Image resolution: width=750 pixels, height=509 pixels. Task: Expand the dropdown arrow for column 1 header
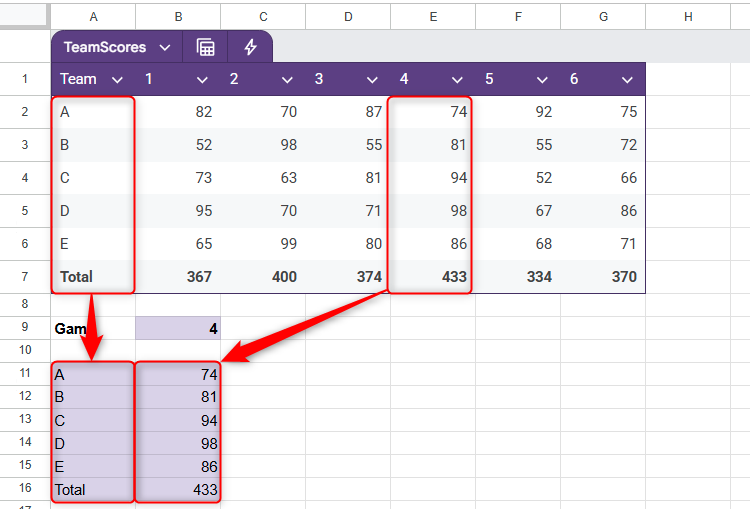pos(203,79)
